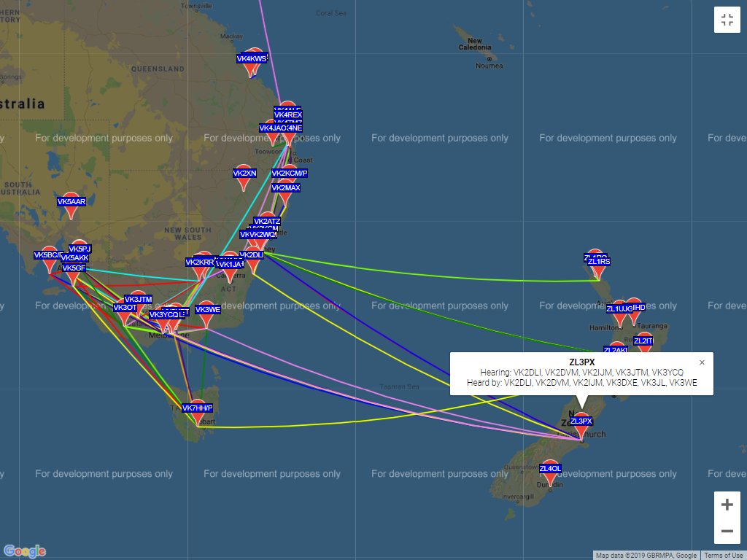Open the Terms of Use link
This screenshot has width=747, height=560.
pos(723,556)
